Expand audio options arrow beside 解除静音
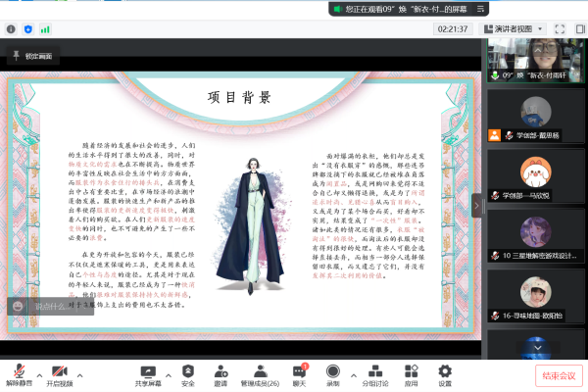 [39, 373]
